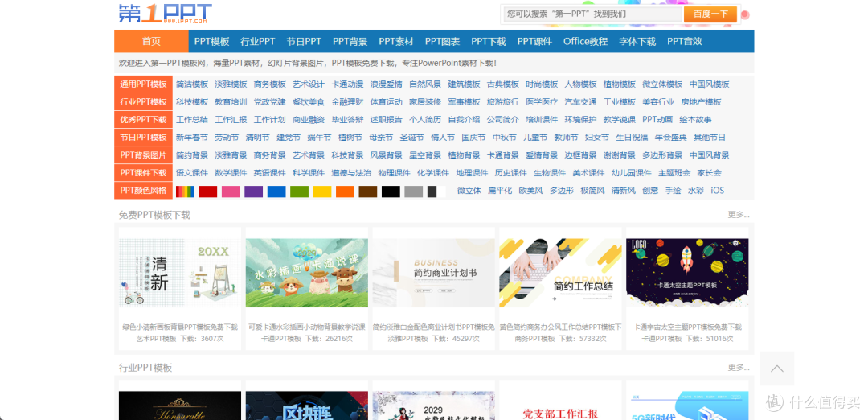Go to PPT下载 in the navigation bar
Screen dimensions: 868x420
[489, 42]
